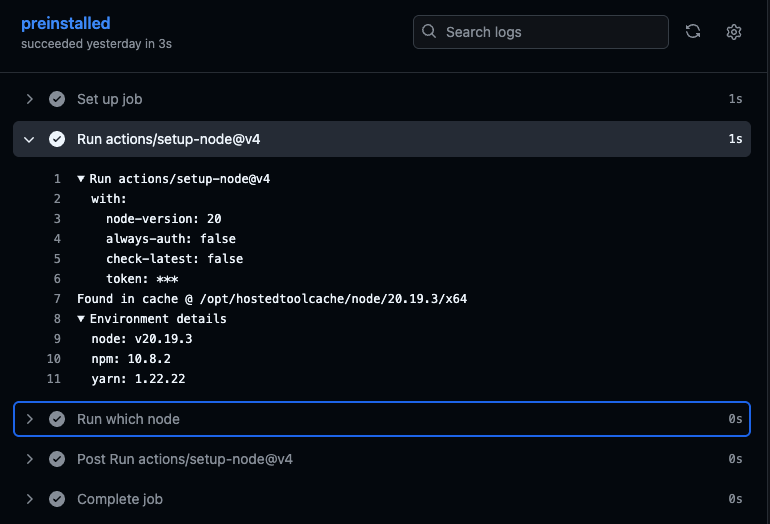Select the Complete job step label
Viewport: 770px width, 524px height.
pos(120,499)
